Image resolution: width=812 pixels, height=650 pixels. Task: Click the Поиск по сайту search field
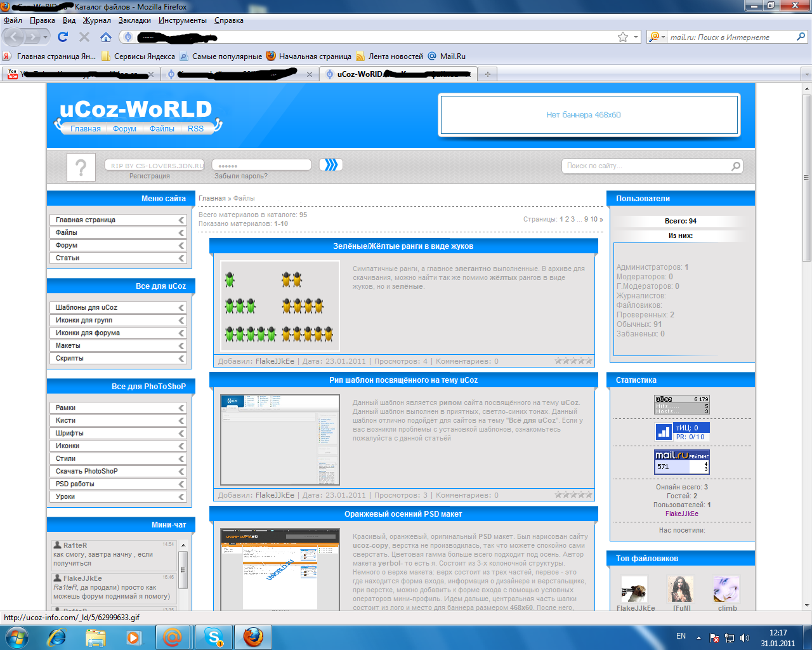[x=646, y=166]
